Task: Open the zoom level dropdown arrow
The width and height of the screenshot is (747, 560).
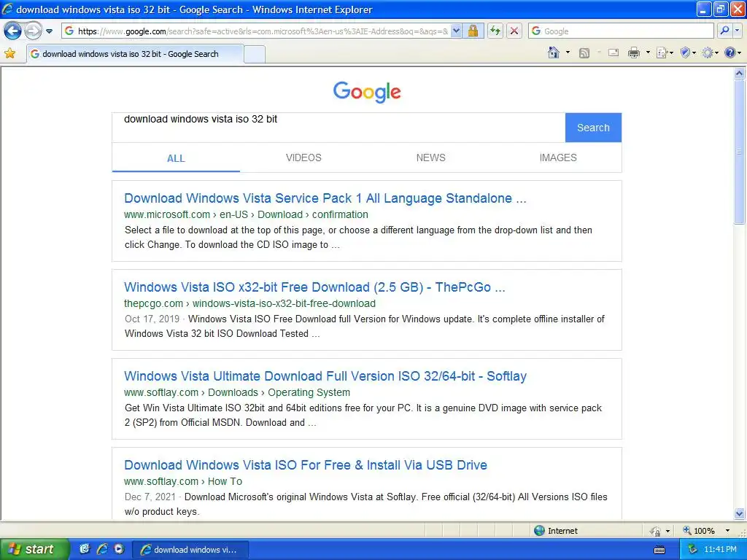Action: 727,531
